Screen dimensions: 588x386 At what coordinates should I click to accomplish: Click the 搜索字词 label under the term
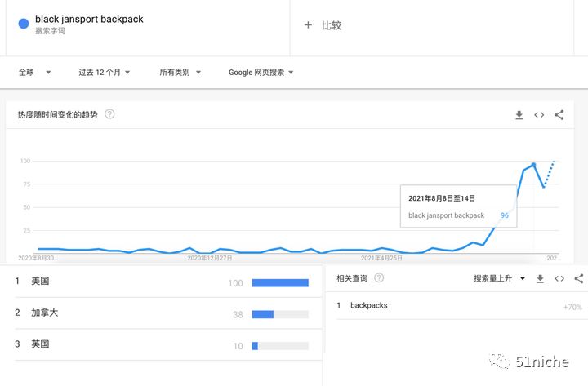coord(51,31)
